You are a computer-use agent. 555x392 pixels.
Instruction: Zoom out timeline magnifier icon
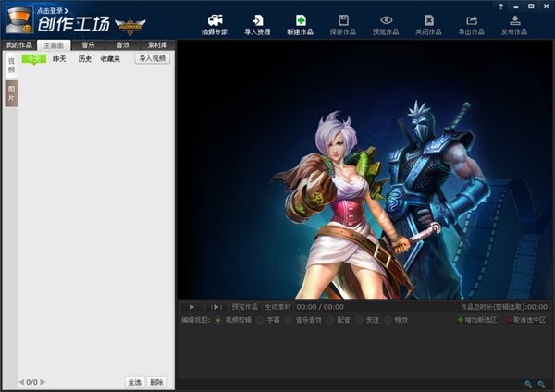click(x=528, y=384)
